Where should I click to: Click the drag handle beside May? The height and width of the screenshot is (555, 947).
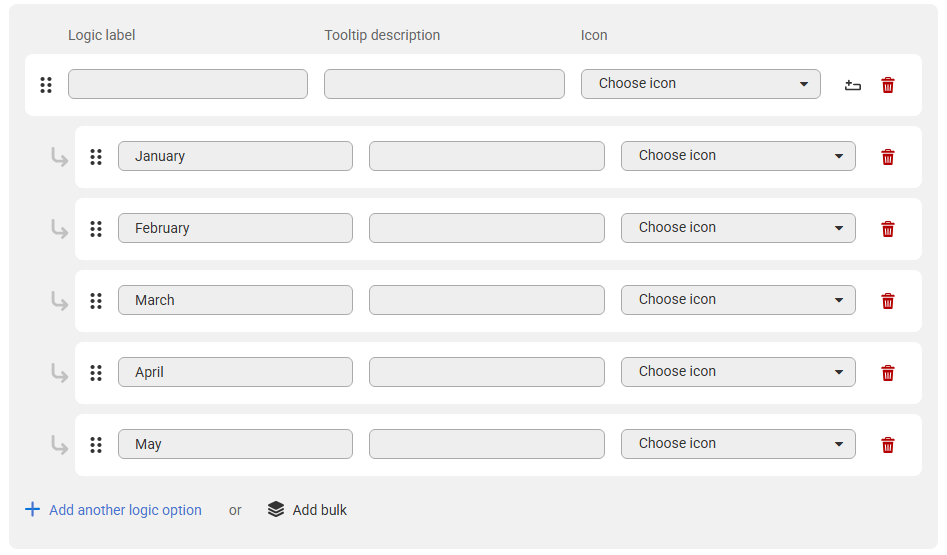tap(96, 445)
